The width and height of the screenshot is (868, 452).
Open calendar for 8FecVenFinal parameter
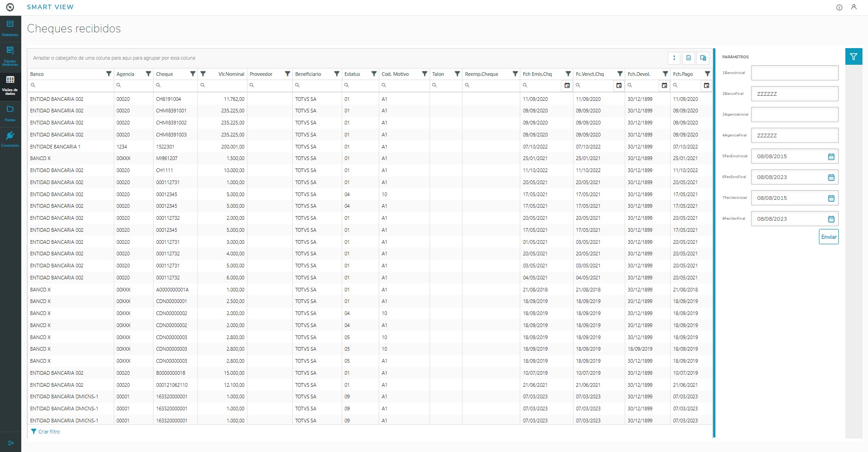pos(831,219)
